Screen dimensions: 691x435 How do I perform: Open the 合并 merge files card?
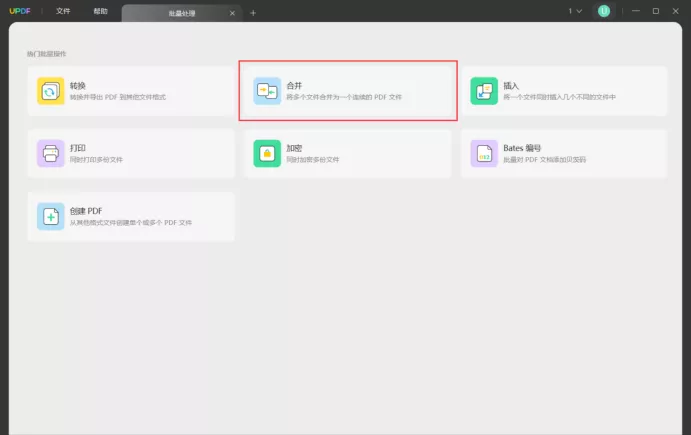click(348, 91)
